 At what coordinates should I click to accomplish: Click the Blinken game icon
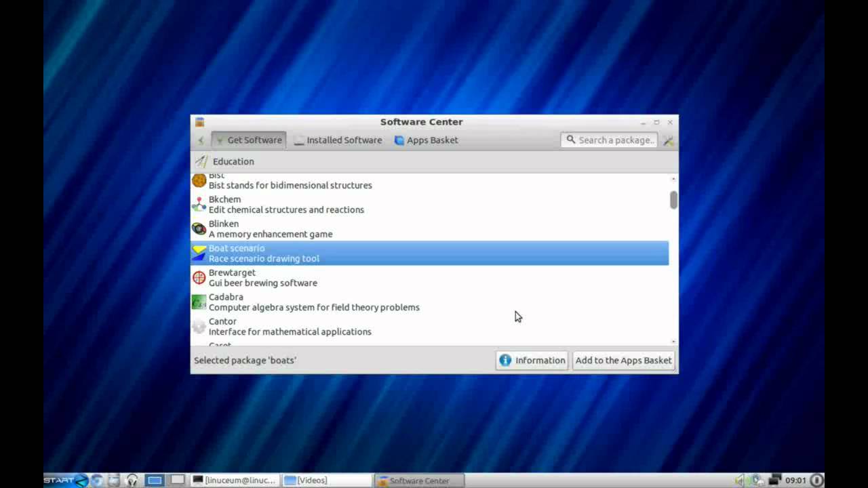199,228
